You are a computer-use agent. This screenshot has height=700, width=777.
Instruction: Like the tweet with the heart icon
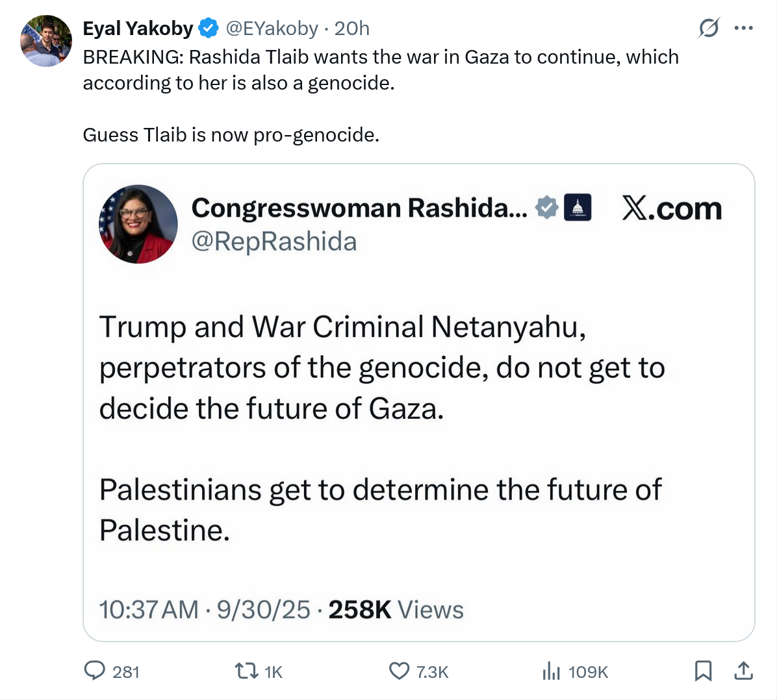(x=399, y=671)
